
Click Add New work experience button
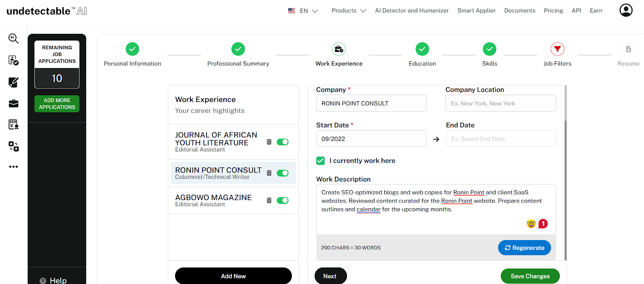[x=233, y=276]
